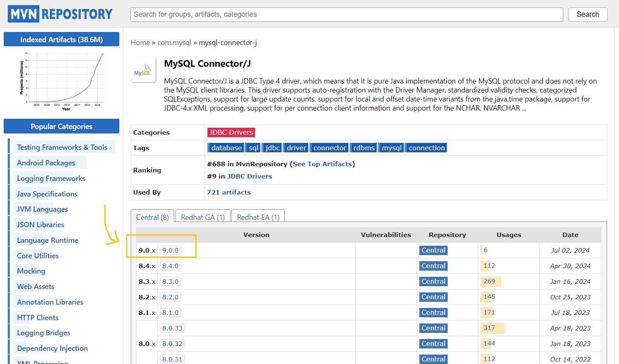Open Core Utilities category

[38, 255]
